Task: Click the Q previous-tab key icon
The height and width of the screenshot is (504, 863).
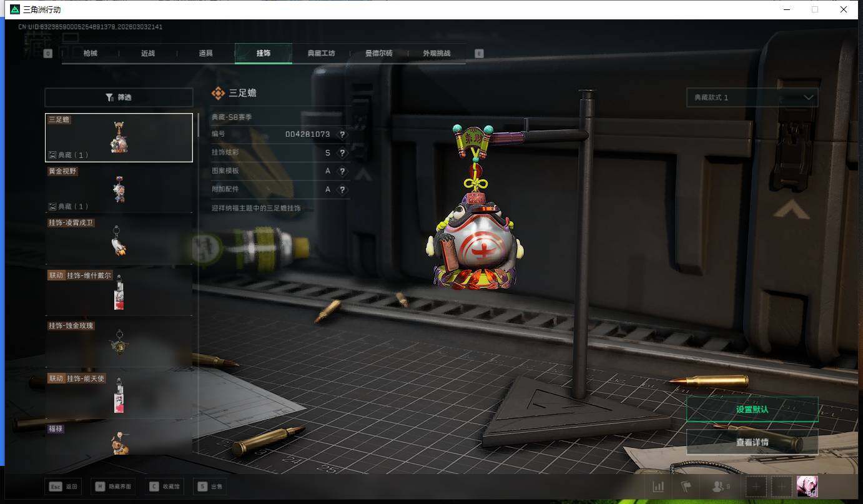Action: click(x=48, y=54)
